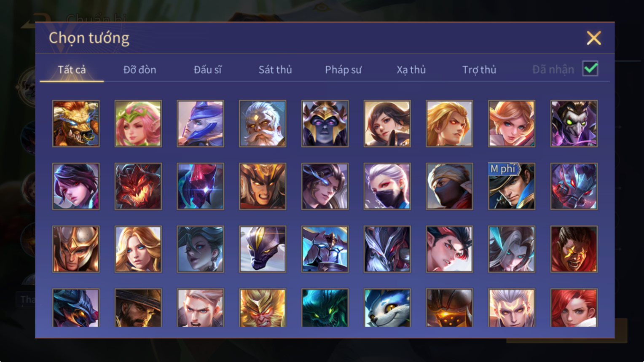Viewport: 644px width, 362px height.
Task: Select the black panther hero portrait
Action: click(262, 249)
